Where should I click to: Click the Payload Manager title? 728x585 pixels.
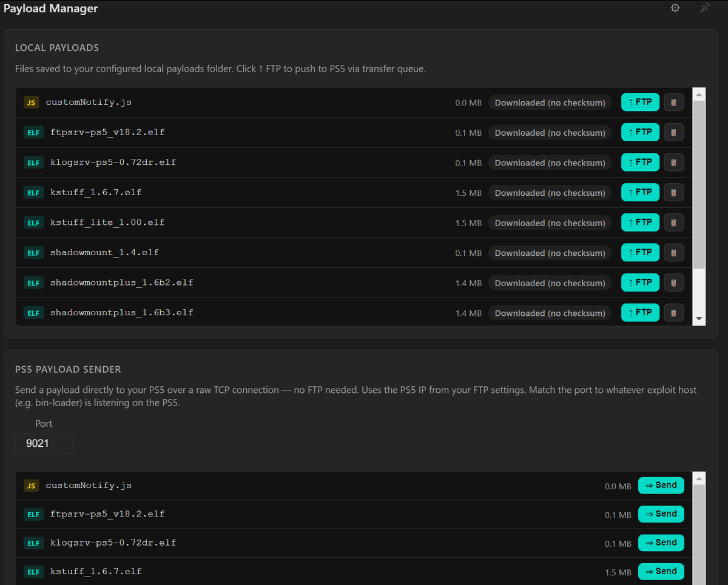point(51,8)
